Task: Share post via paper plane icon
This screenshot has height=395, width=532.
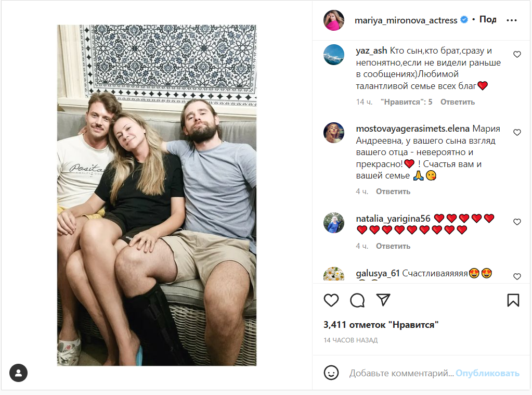Action: (383, 300)
